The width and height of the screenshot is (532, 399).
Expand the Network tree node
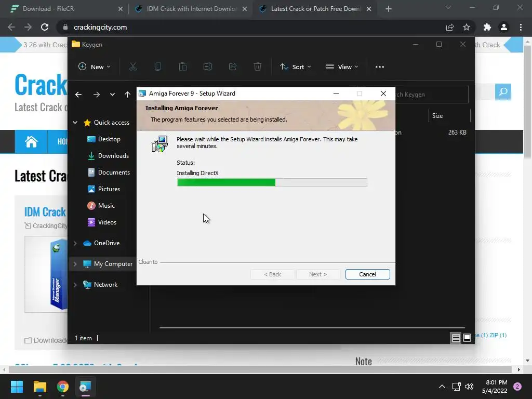(x=75, y=285)
